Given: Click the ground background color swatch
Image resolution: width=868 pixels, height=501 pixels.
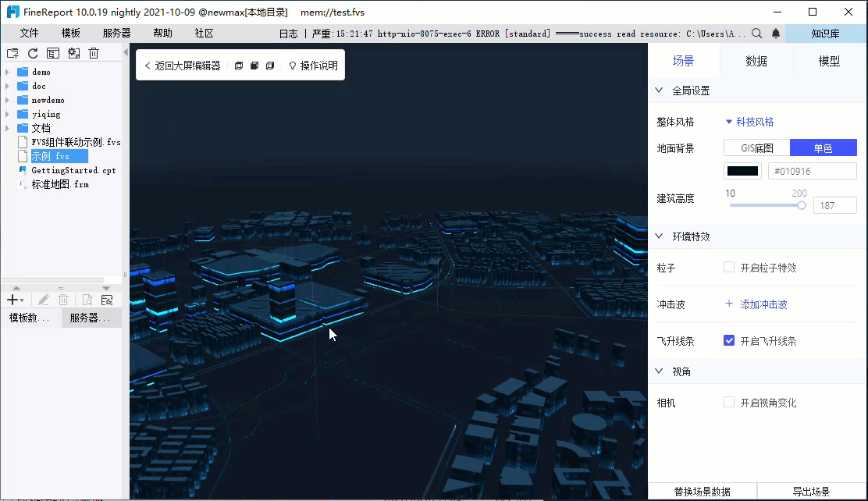Looking at the screenshot, I should 742,171.
